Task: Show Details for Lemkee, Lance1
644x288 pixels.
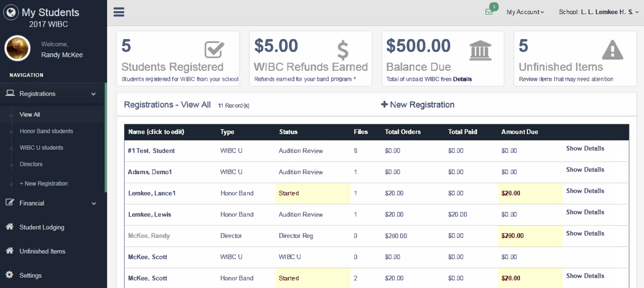Action: click(585, 191)
